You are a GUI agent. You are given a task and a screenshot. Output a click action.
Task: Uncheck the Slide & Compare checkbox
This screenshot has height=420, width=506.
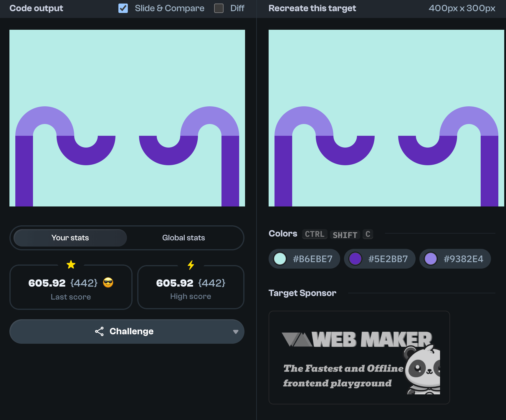pos(123,8)
